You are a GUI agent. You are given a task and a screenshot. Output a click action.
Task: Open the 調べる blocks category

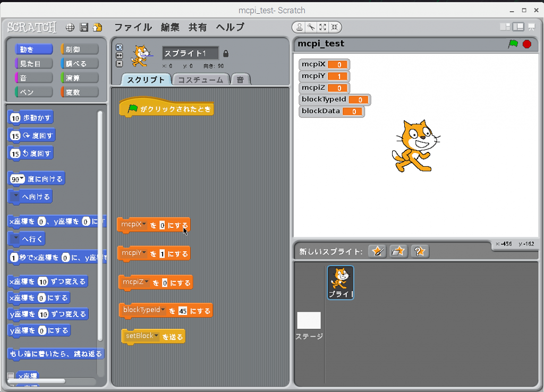pos(80,64)
